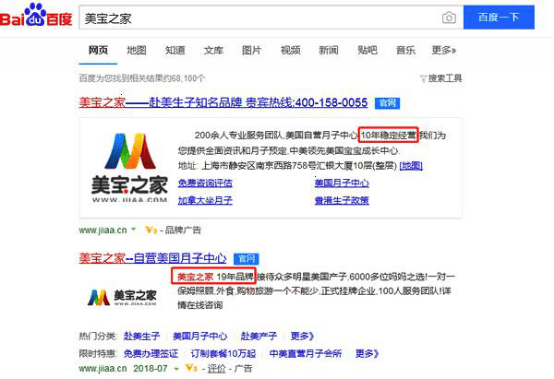554x379 pixels.
Task: Select the text 百度为您找到相关结果约68,100个
Action: 142,78
